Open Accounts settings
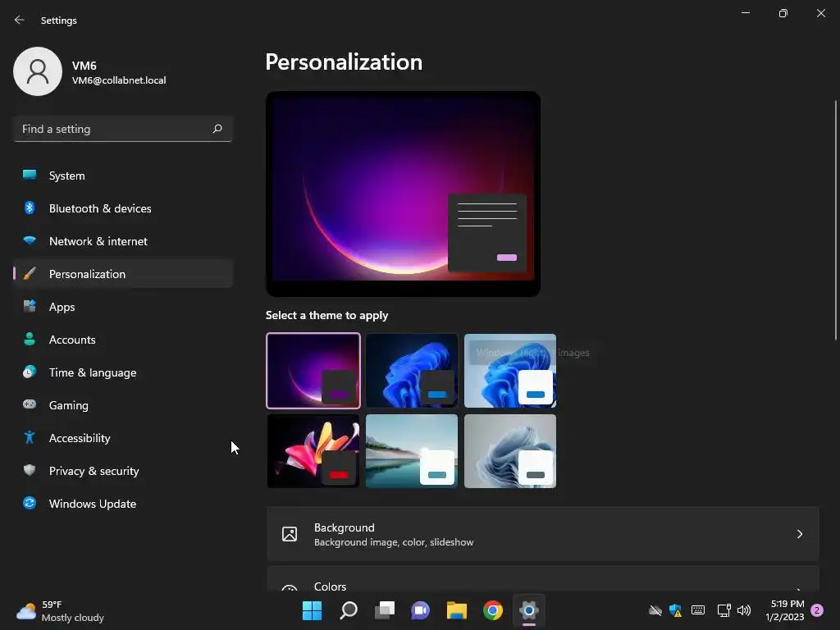The height and width of the screenshot is (630, 840). coord(123,340)
